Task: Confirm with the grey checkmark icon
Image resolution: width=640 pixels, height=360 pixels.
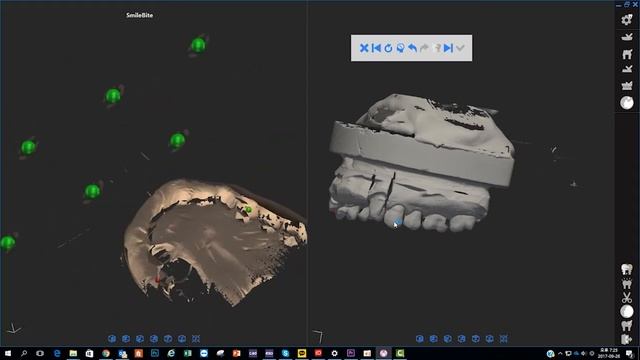Action: [x=460, y=48]
